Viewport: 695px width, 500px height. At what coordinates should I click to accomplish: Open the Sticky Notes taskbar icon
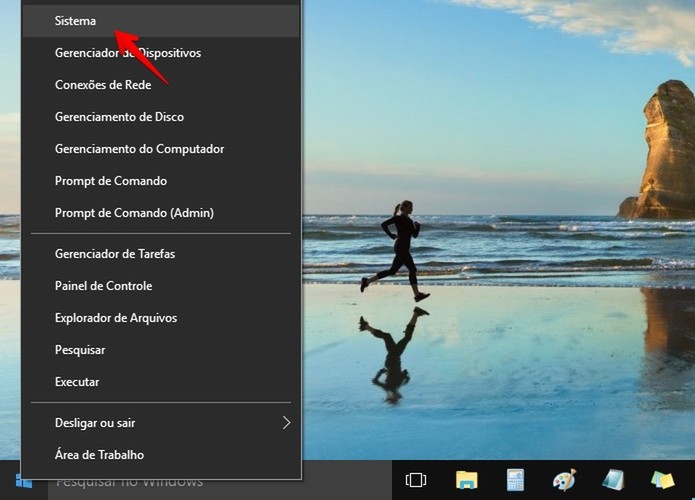click(662, 480)
